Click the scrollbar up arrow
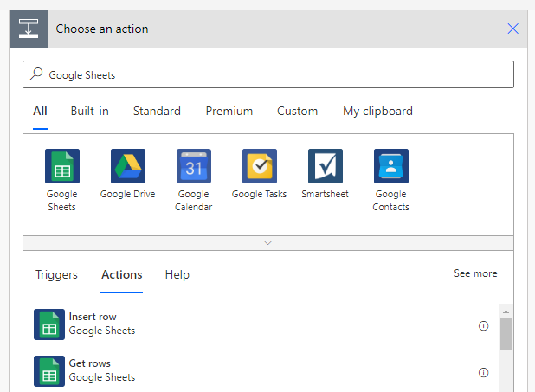Viewport: 535px width, 392px height. tap(506, 312)
